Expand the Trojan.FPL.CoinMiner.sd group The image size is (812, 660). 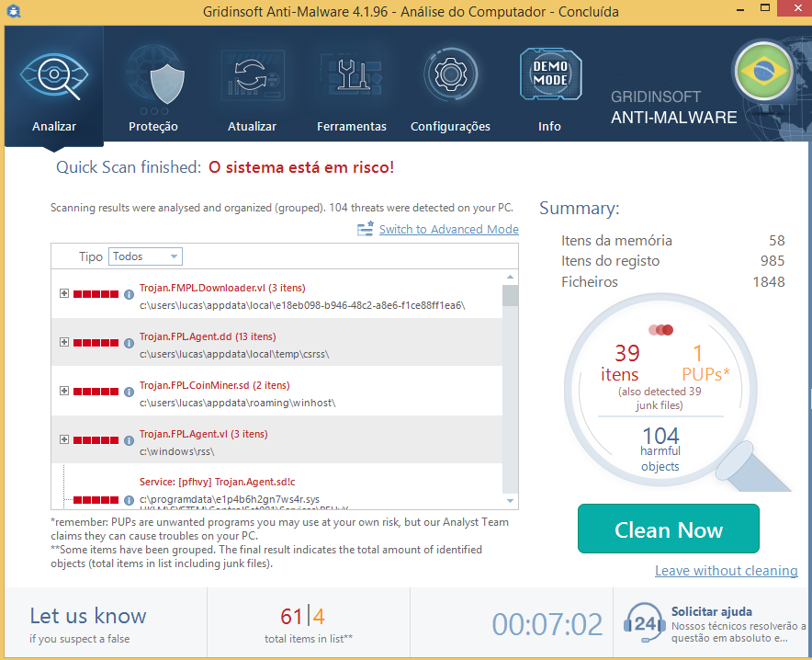pyautogui.click(x=64, y=391)
